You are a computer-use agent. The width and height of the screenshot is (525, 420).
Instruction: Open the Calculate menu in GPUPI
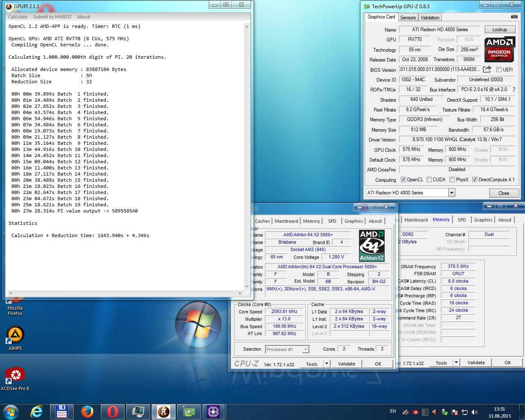click(x=18, y=17)
